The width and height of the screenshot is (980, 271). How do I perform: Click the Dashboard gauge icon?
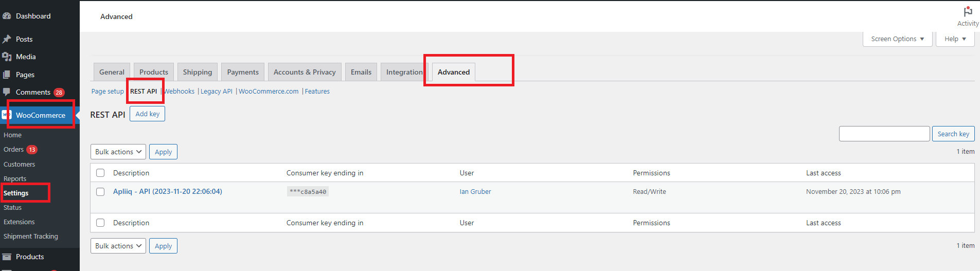7,16
